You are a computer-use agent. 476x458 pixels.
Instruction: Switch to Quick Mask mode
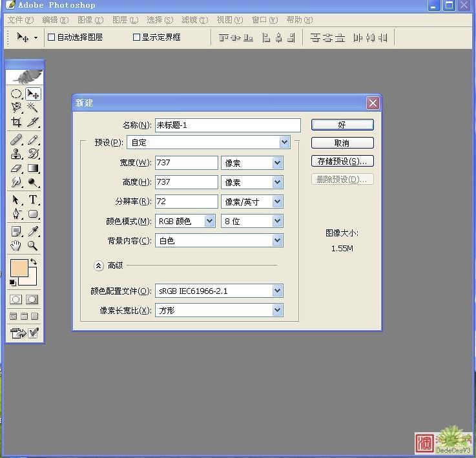[32, 300]
